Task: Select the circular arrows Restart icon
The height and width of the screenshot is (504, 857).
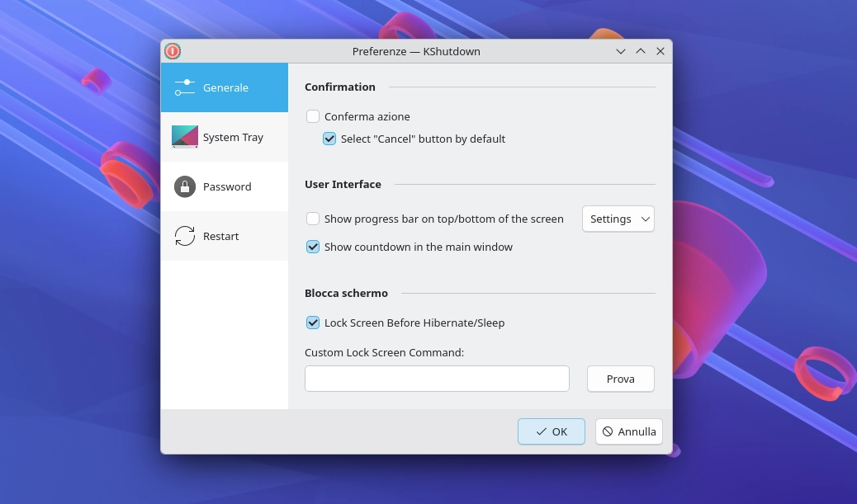Action: tap(185, 236)
